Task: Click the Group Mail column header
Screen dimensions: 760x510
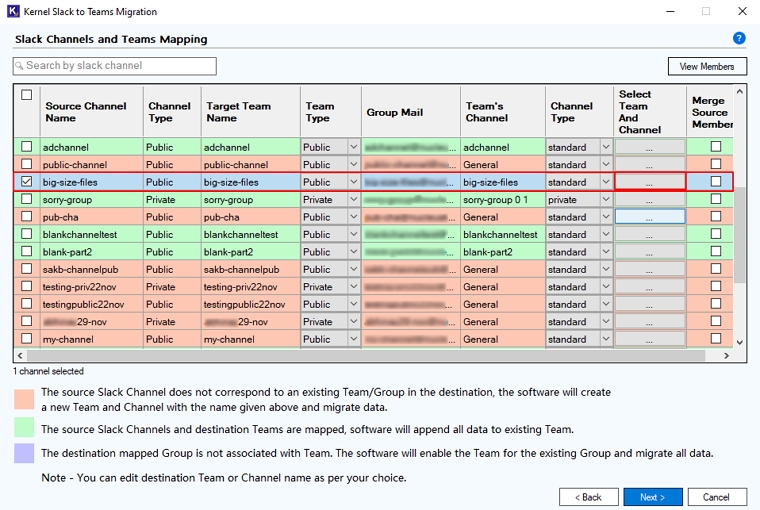Action: (411, 112)
